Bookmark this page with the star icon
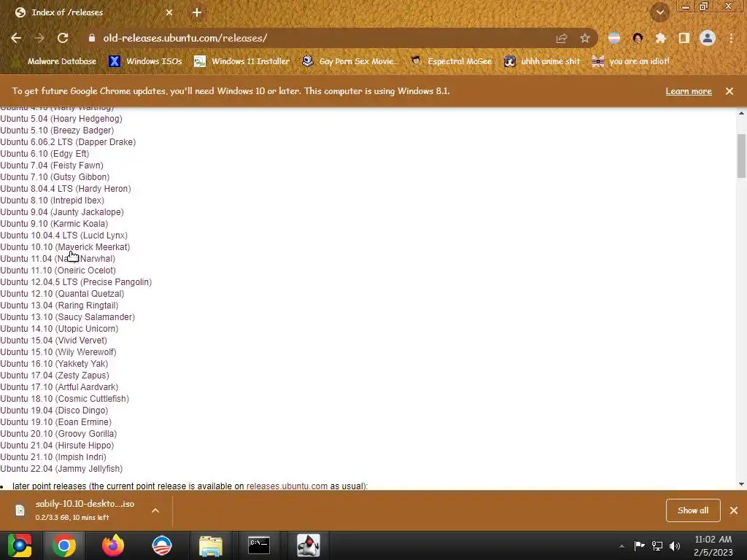This screenshot has height=560, width=747. pyautogui.click(x=585, y=38)
